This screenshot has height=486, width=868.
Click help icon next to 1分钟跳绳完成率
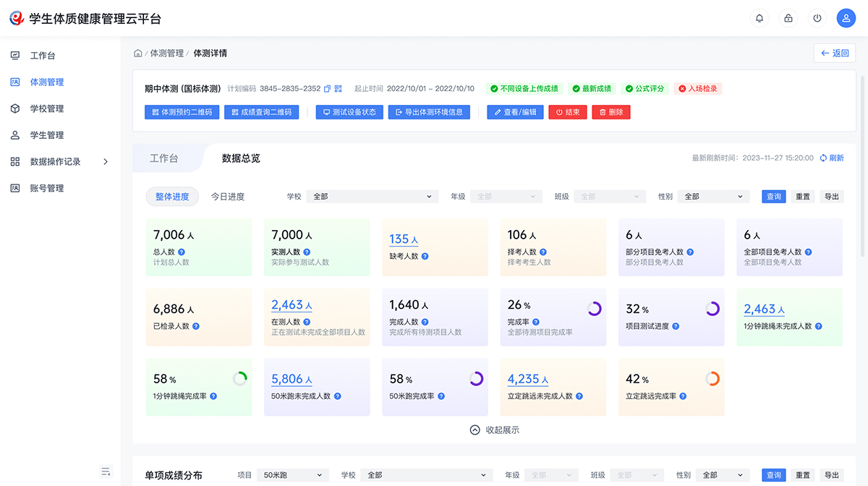[213, 396]
